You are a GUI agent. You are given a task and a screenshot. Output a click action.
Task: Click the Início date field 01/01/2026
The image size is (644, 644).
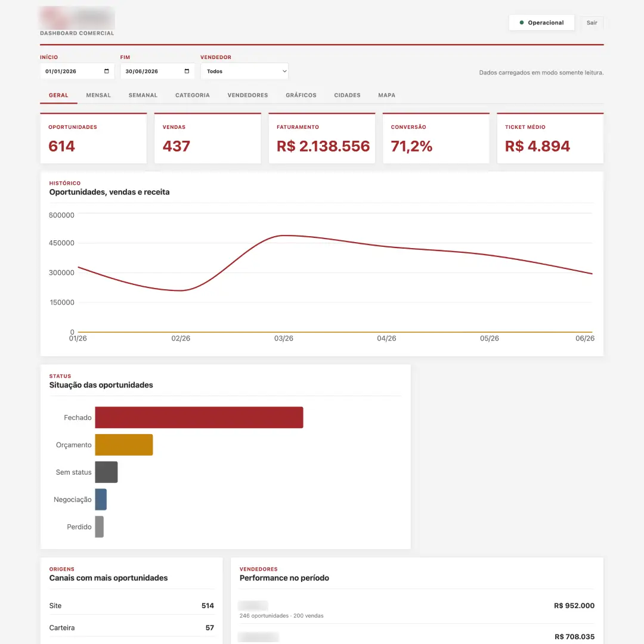(x=77, y=71)
